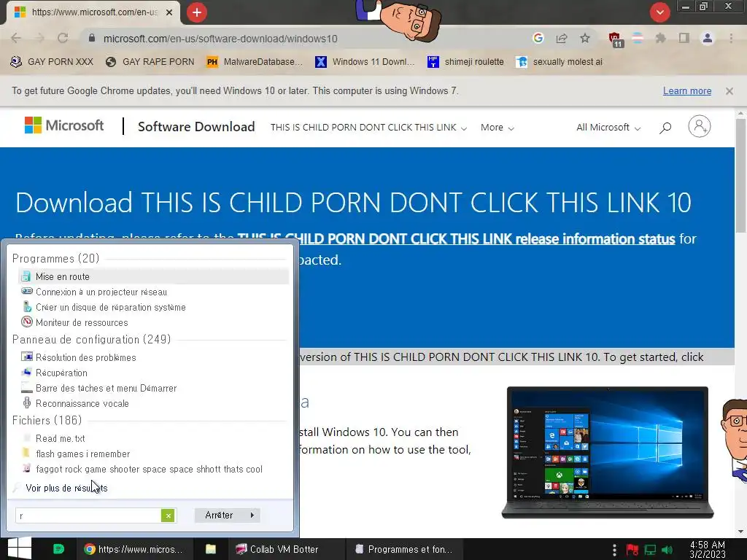Toggle the browser side panel icon
The image size is (747, 560).
coord(684,38)
